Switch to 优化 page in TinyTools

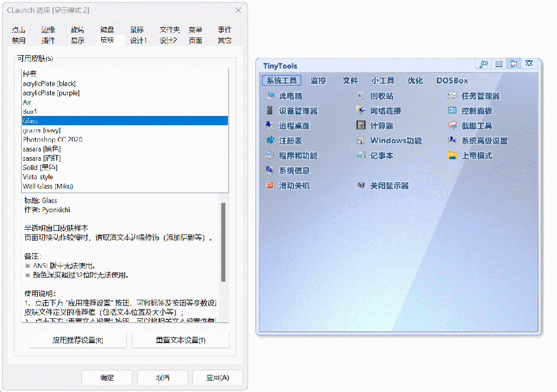point(415,80)
